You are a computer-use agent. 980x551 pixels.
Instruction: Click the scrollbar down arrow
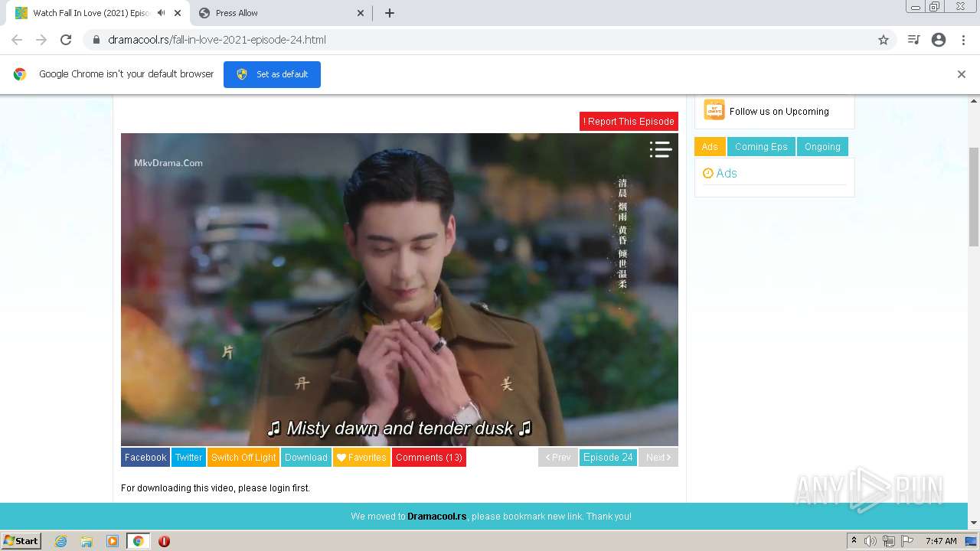[x=974, y=523]
